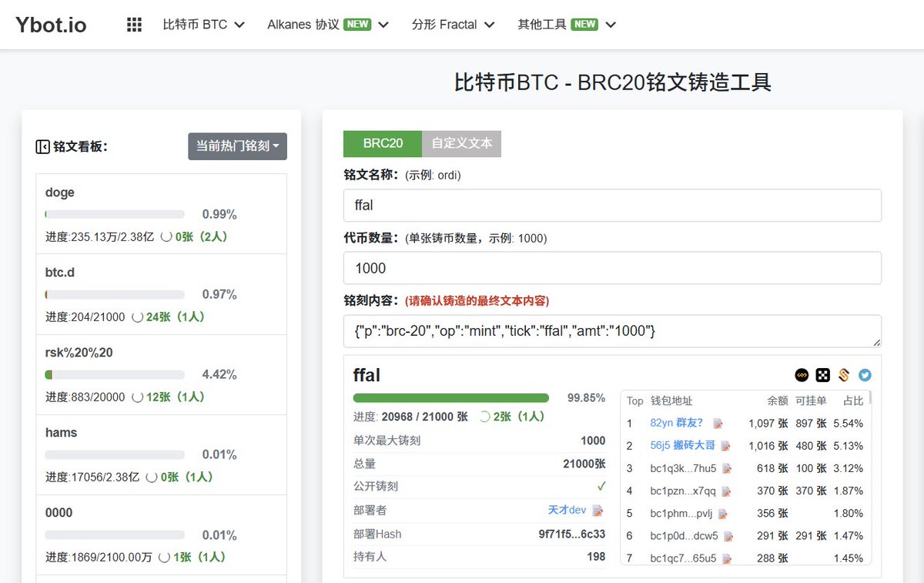Click the pending spinner icon in rsk%20%20 card

coord(138,397)
